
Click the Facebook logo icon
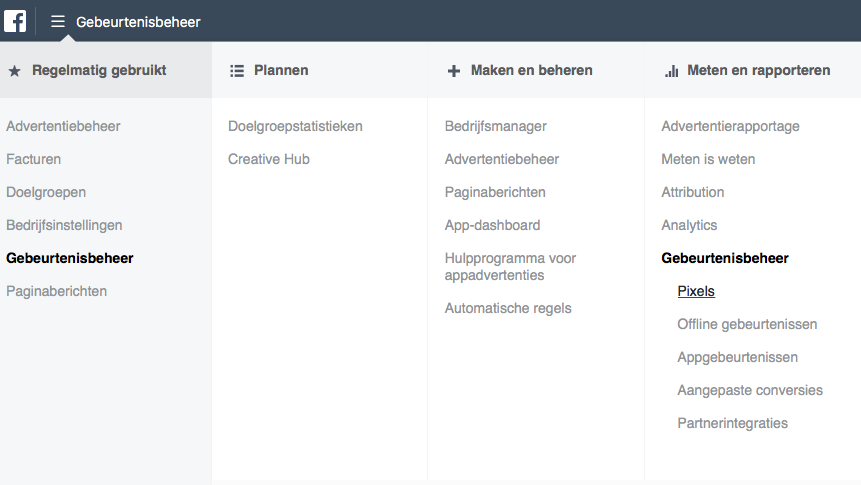(x=15, y=21)
